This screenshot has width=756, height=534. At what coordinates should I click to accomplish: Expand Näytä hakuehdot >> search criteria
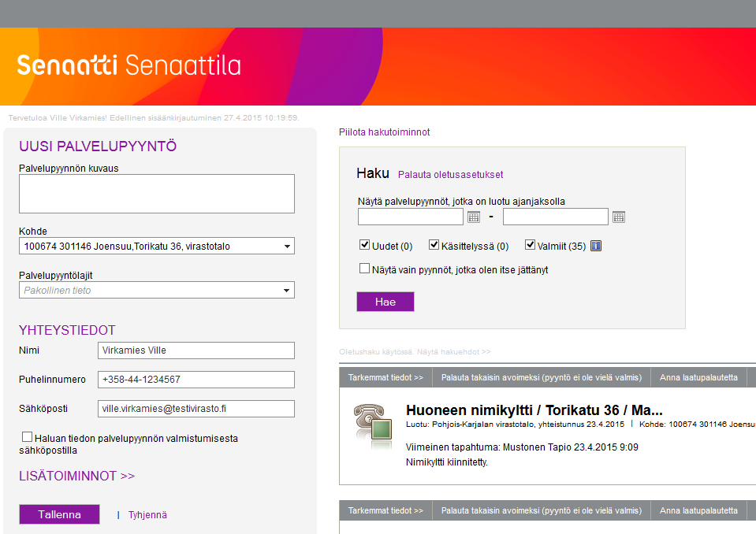[454, 352]
